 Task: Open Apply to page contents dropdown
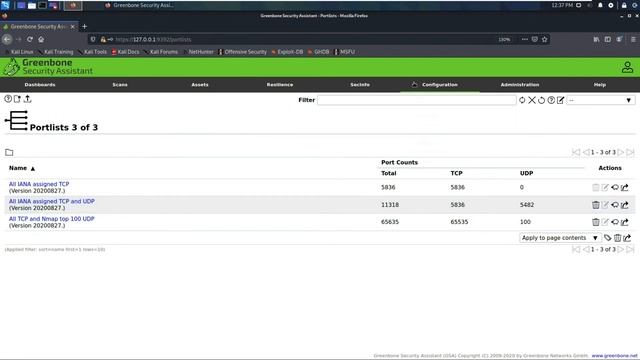[560, 238]
